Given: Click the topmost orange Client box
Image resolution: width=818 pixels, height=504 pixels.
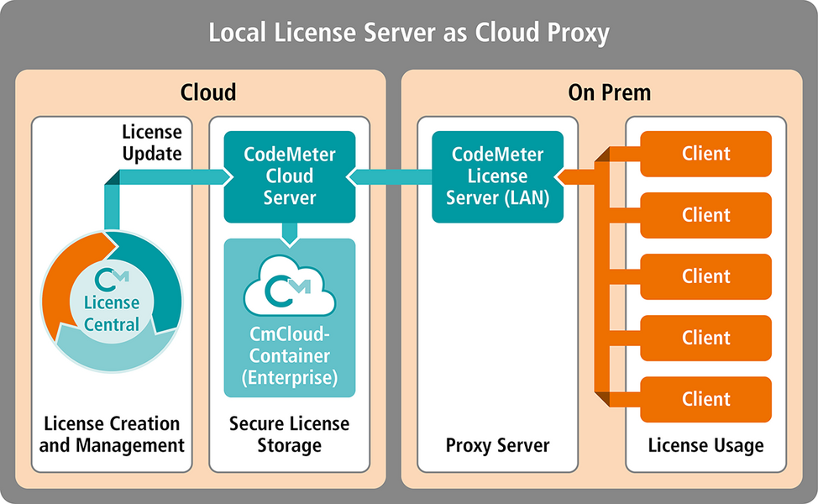Looking at the screenshot, I should tap(705, 154).
